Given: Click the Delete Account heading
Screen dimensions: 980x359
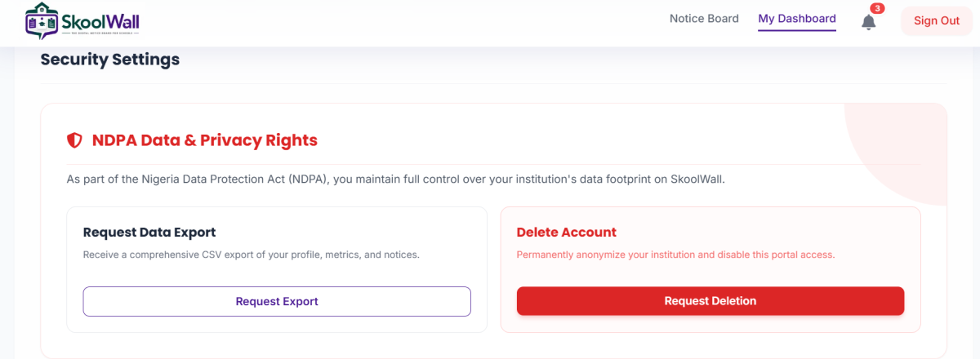Looking at the screenshot, I should coord(567,233).
